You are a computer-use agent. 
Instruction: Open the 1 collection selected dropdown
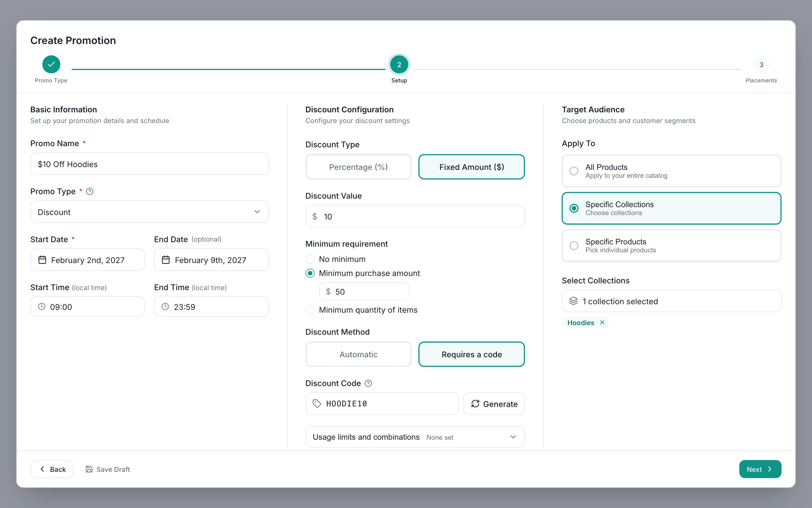click(671, 301)
